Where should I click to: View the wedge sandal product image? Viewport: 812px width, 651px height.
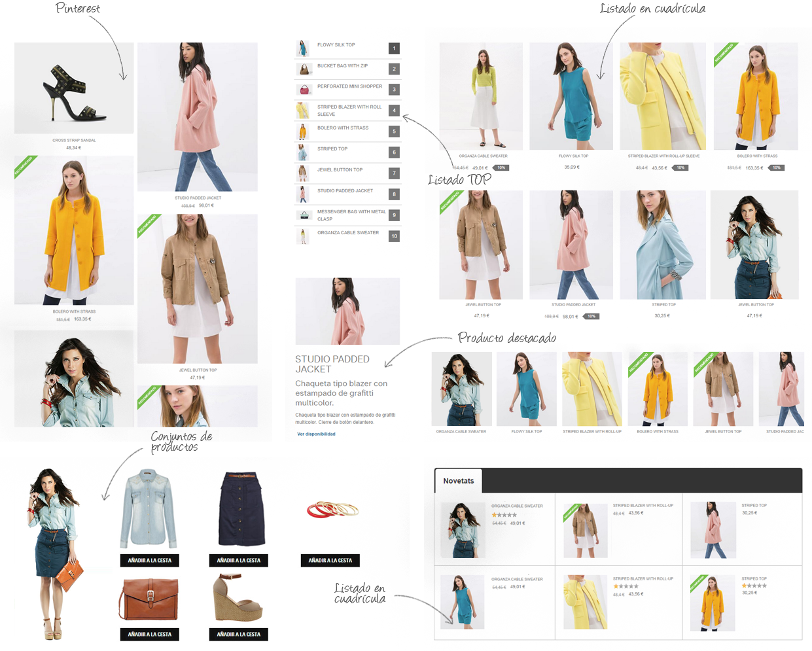click(238, 598)
